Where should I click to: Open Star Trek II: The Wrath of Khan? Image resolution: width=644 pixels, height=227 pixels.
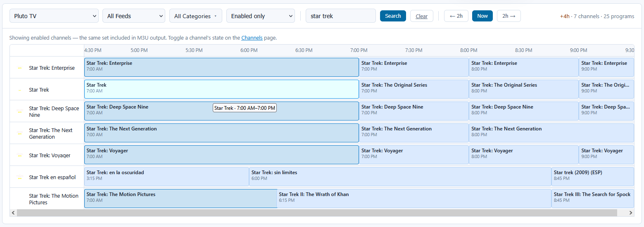point(414,199)
